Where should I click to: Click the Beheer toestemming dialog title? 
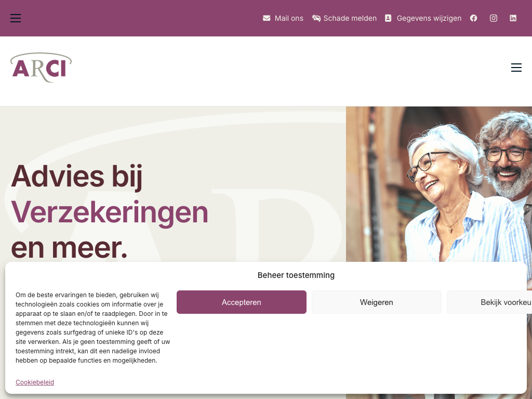pos(296,275)
